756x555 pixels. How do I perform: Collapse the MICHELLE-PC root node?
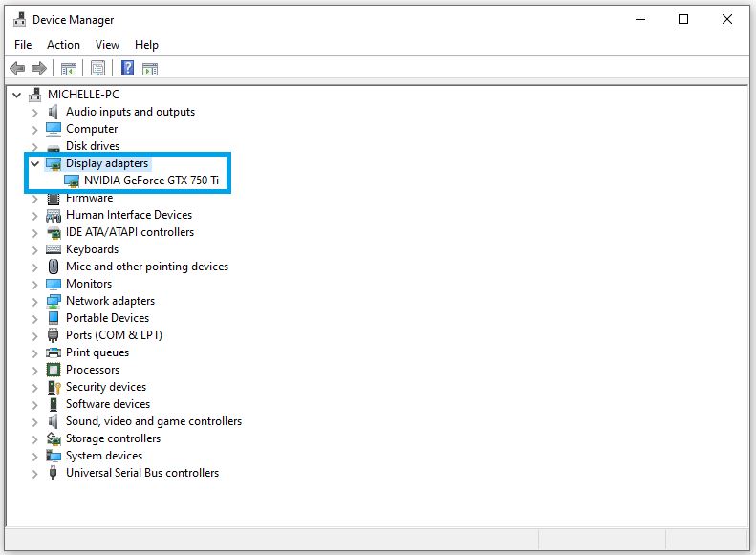click(17, 95)
